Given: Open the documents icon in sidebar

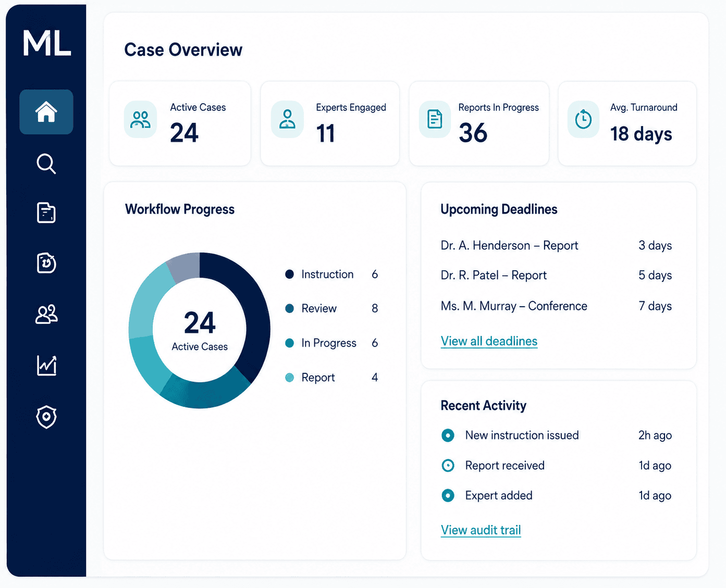Looking at the screenshot, I should click(x=46, y=213).
